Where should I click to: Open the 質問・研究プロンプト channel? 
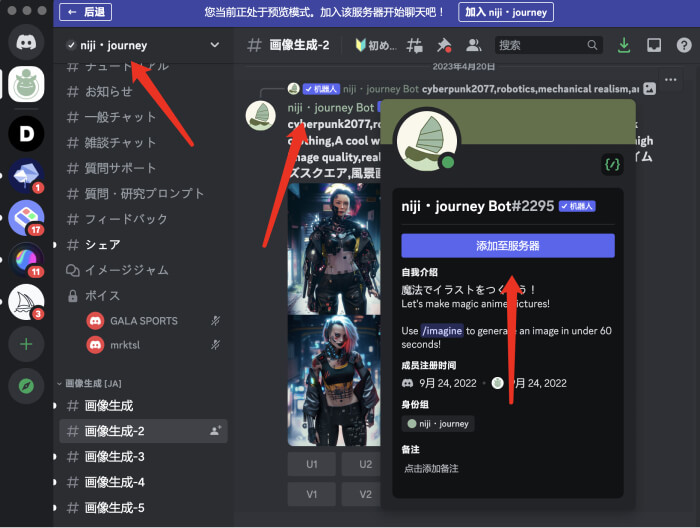[143, 193]
